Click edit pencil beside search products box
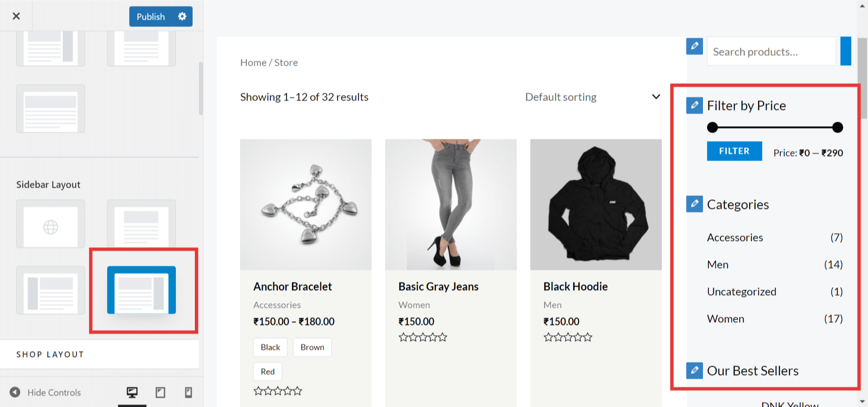This screenshot has width=868, height=407. 694,46
